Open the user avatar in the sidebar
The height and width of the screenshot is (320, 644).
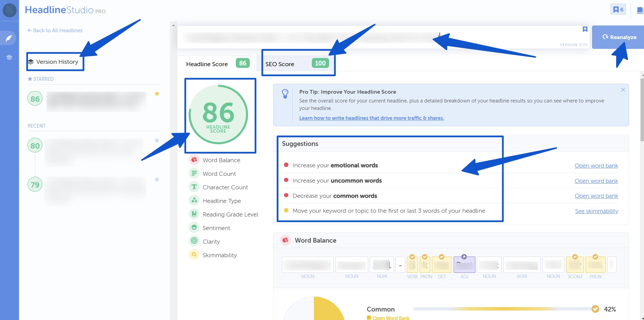coord(10,10)
